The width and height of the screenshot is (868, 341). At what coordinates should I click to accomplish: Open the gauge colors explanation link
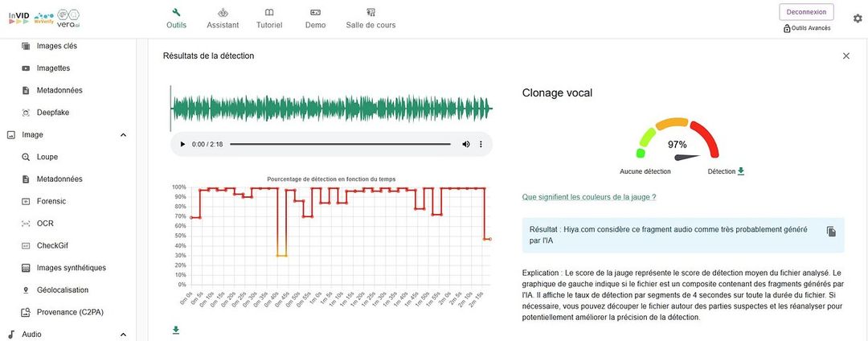tap(588, 197)
